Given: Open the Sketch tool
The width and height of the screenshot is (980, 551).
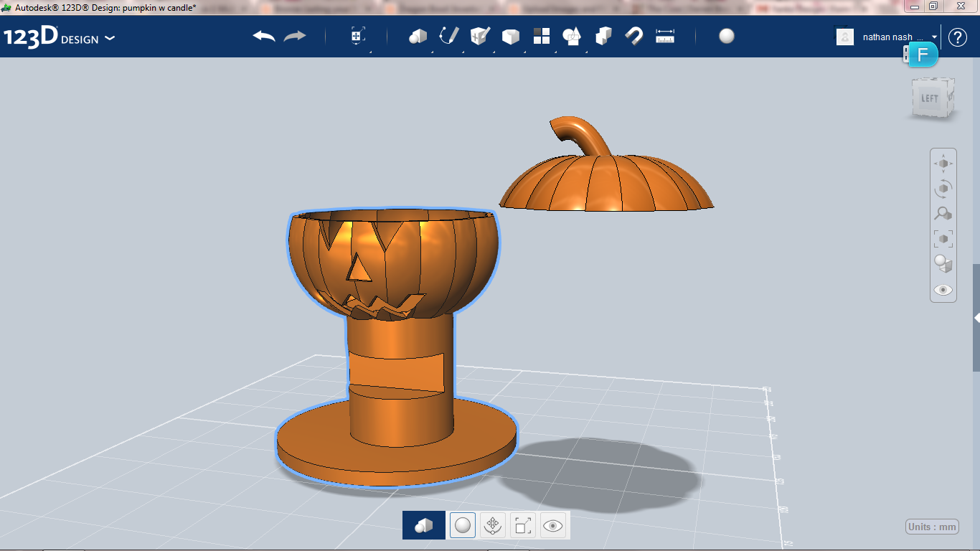Looking at the screenshot, I should [448, 37].
